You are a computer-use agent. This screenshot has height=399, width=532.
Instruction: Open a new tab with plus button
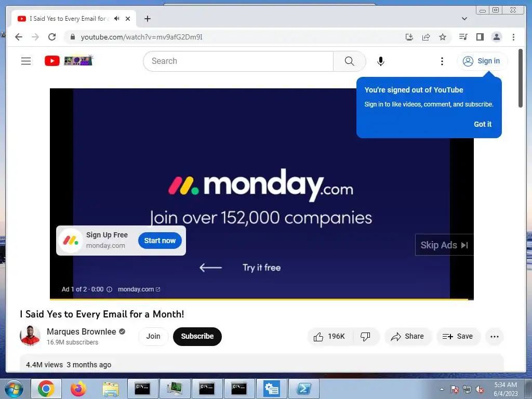pyautogui.click(x=147, y=19)
